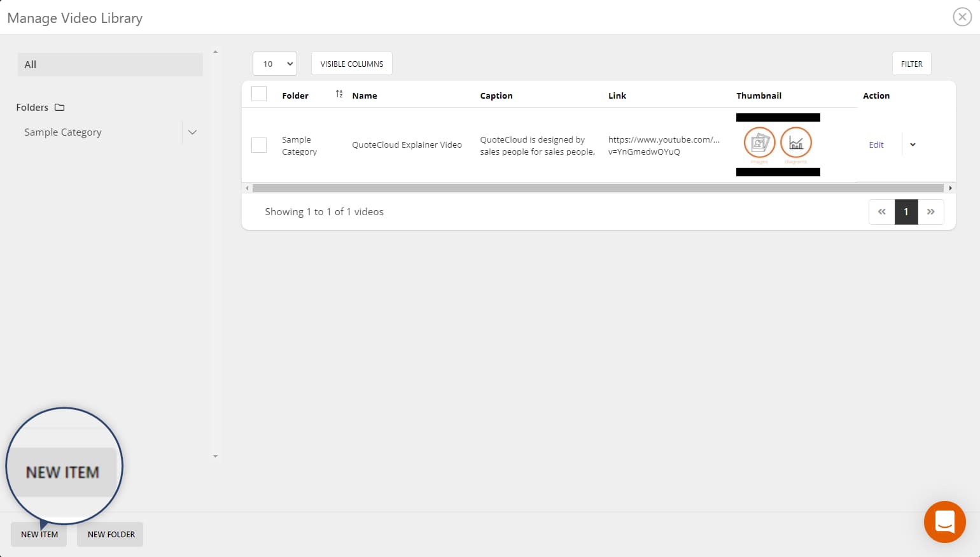Click the Folders folder icon in the sidebar
Viewport: 980px width, 557px height.
tap(59, 107)
